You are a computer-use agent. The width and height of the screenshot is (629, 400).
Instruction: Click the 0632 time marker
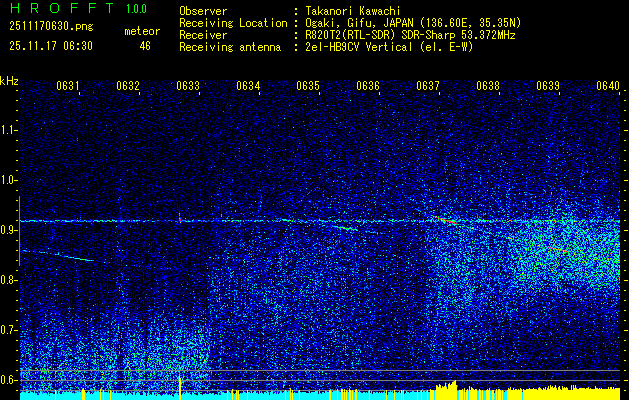coord(128,86)
